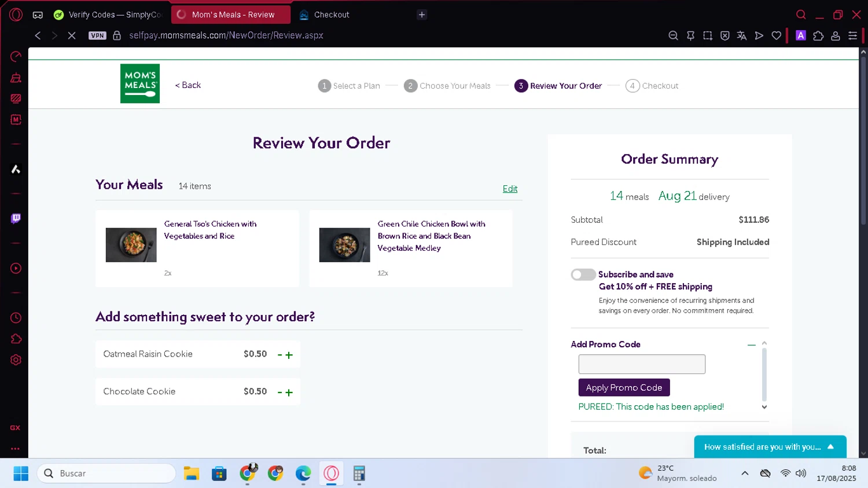Open the purple A extension icon
The height and width of the screenshot is (488, 868).
click(x=801, y=35)
